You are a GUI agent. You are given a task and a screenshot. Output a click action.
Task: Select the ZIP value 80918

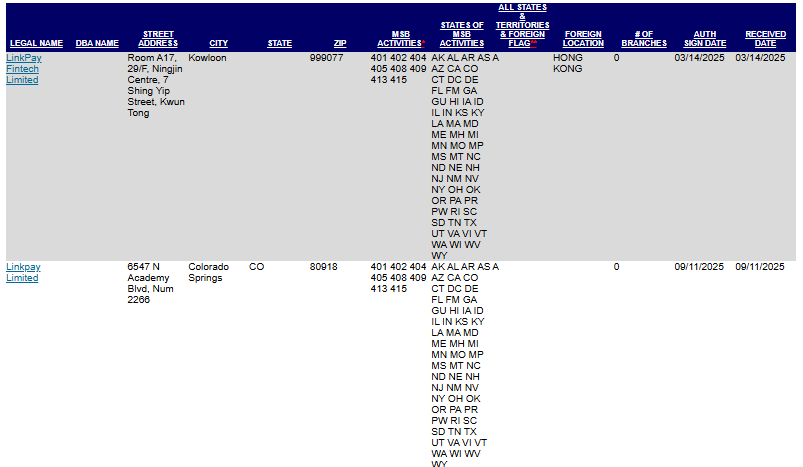324,267
